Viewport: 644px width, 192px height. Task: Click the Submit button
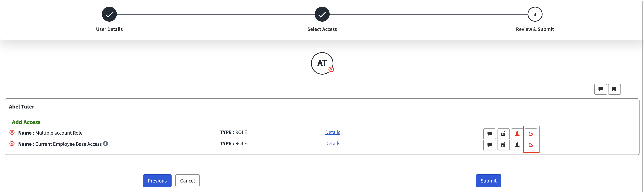[488, 180]
